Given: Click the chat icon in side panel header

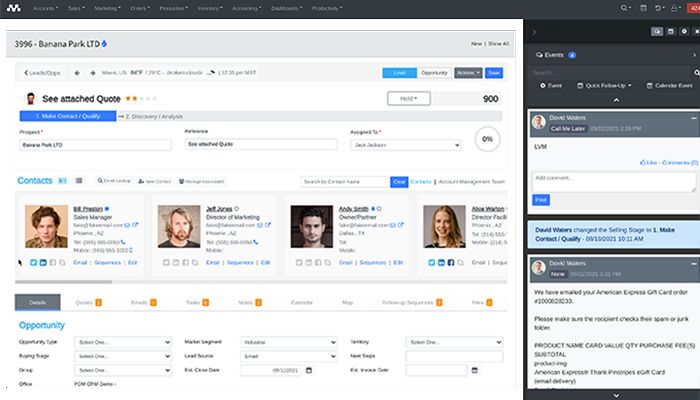Looking at the screenshot, I should pos(657,31).
